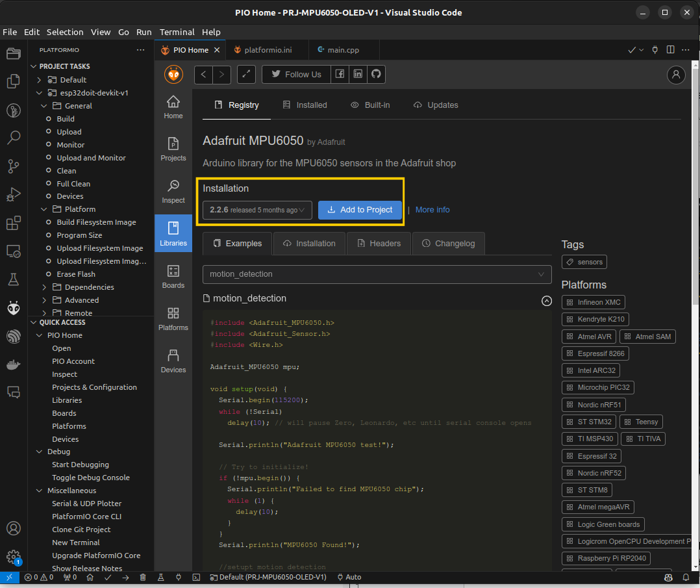The height and width of the screenshot is (588, 700).
Task: Open the Testing flask view in activity bar
Action: 14,279
